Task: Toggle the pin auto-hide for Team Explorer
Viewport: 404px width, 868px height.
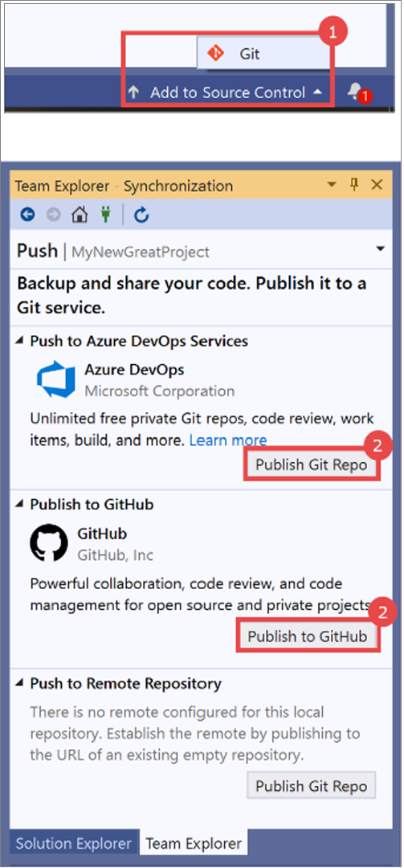Action: (x=355, y=184)
